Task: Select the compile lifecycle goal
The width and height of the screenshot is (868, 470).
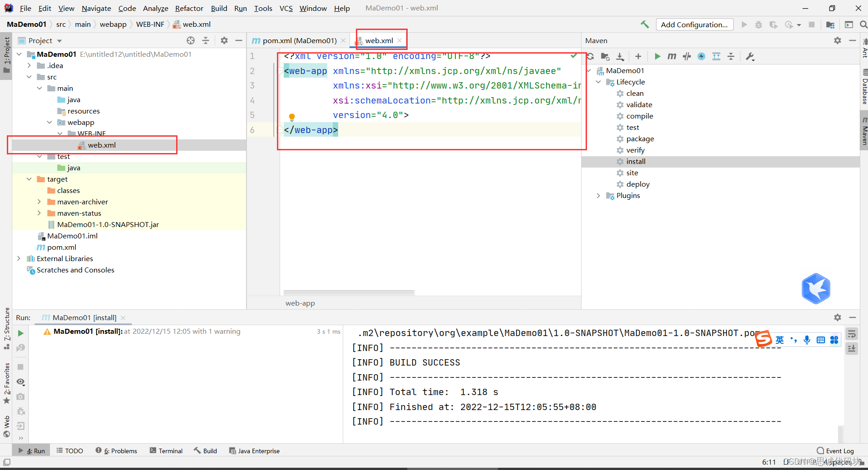Action: pyautogui.click(x=639, y=116)
